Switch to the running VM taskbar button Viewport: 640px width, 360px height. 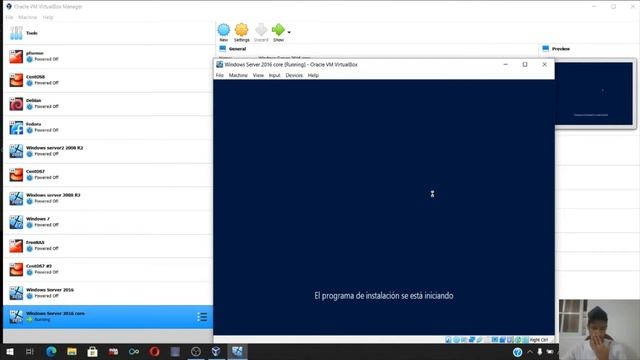(x=237, y=351)
